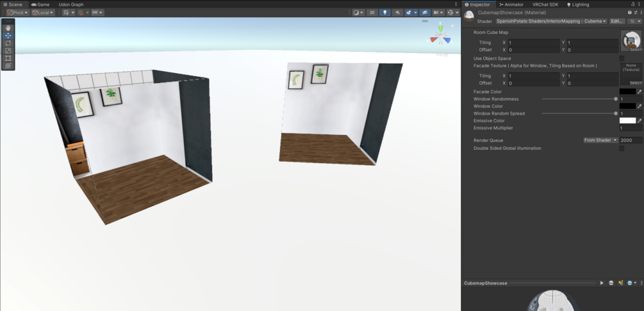Screen dimensions: 644x311
Task: Toggle grid visibility icon in scene toolbar
Action: pyautogui.click(x=66, y=13)
